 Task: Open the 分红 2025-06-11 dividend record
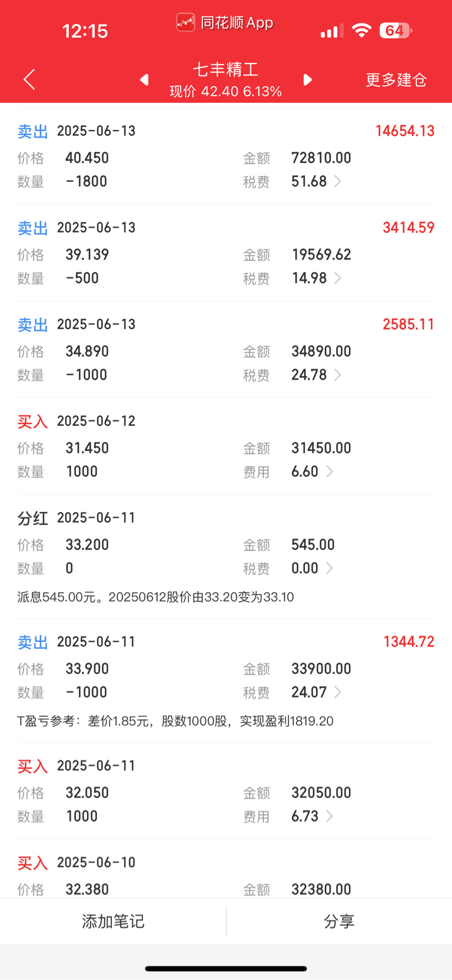pos(226,557)
